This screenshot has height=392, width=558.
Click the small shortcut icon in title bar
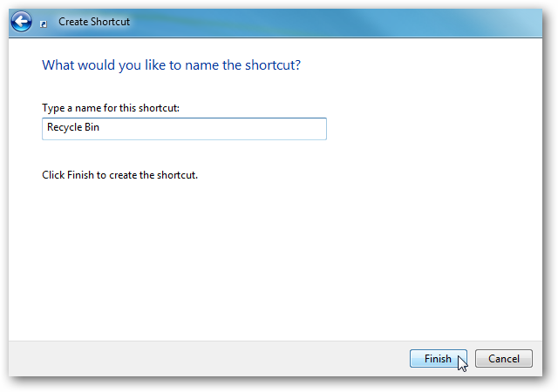(44, 24)
